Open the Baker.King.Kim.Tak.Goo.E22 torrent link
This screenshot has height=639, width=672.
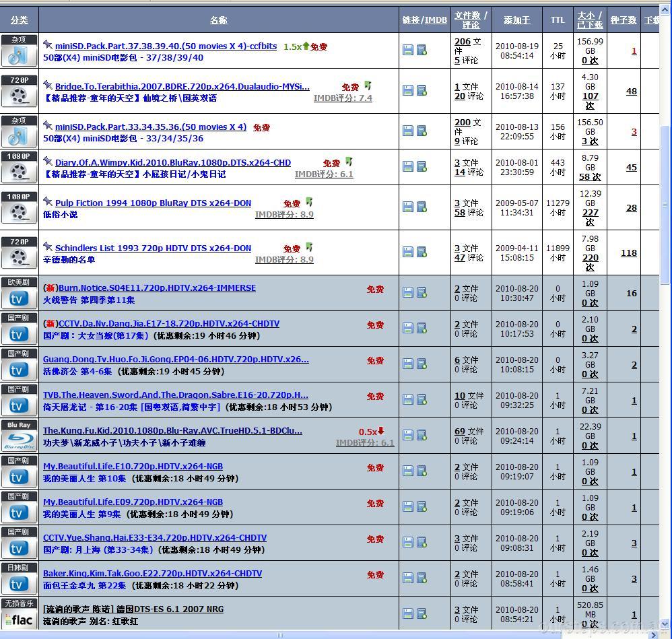152,574
